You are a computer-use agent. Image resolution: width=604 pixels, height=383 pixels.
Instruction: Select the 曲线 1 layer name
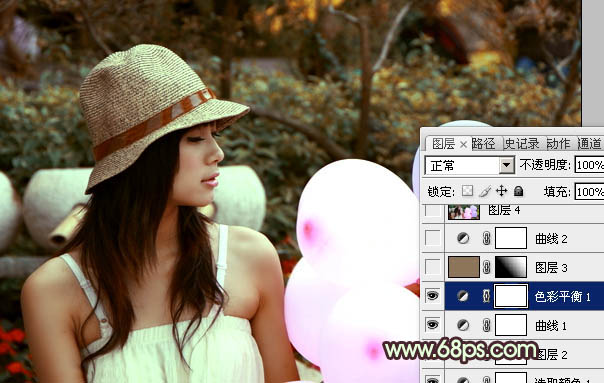click(551, 326)
